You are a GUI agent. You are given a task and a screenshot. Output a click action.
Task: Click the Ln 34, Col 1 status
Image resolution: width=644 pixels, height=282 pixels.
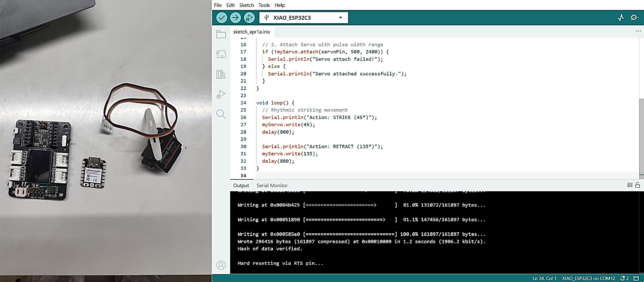(545, 278)
